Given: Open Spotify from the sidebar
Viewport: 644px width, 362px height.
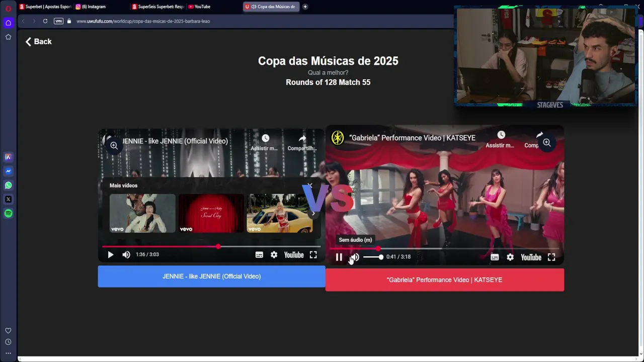Looking at the screenshot, I should point(8,213).
